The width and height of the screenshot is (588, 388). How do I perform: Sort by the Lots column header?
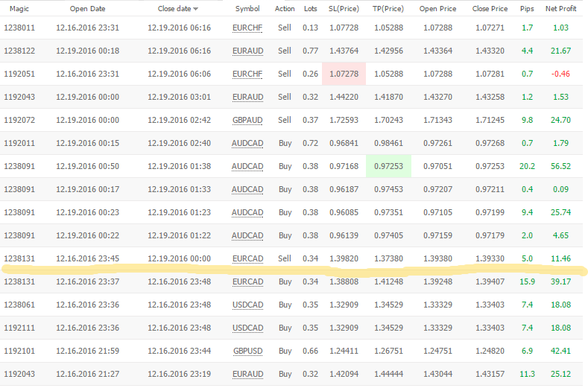point(311,9)
